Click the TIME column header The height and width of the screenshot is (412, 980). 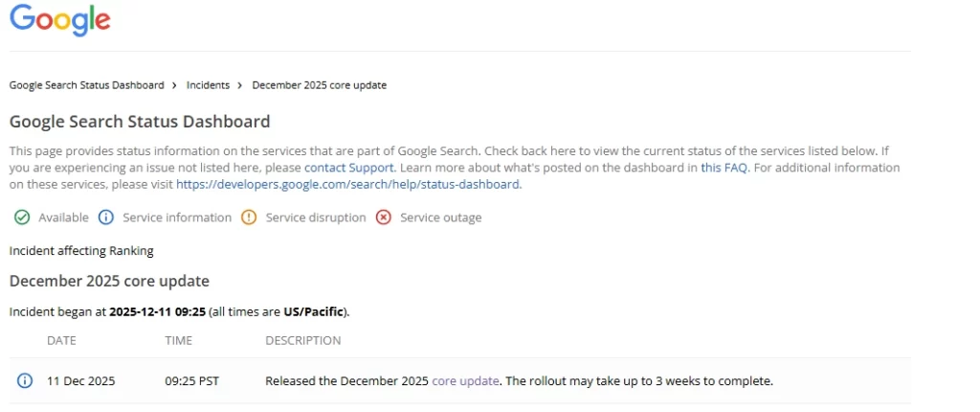click(x=178, y=340)
